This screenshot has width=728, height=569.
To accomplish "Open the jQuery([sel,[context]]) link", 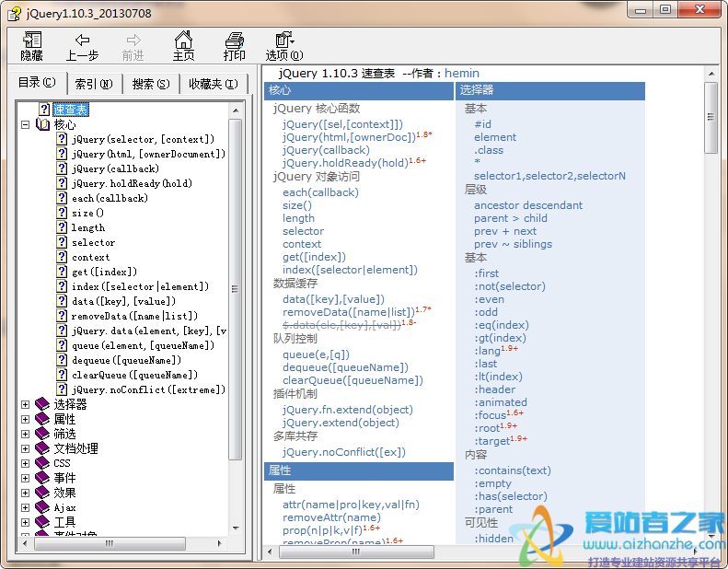I will pos(342,124).
